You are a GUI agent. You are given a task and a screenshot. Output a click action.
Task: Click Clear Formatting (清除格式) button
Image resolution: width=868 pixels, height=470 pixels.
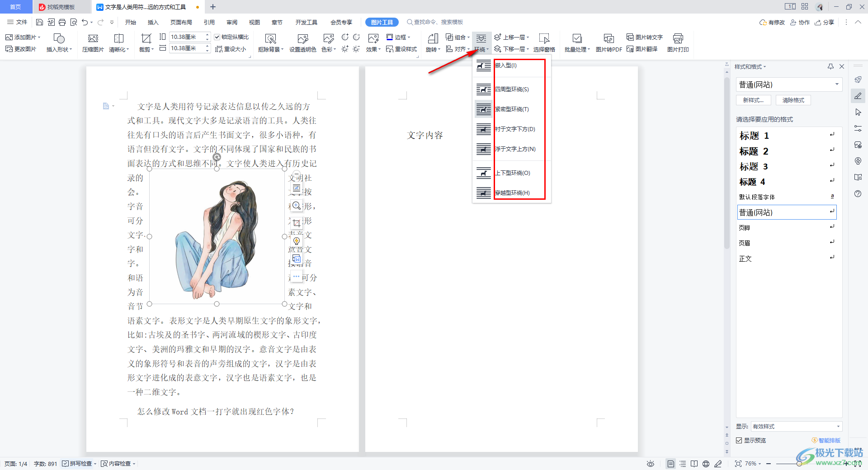pos(793,100)
